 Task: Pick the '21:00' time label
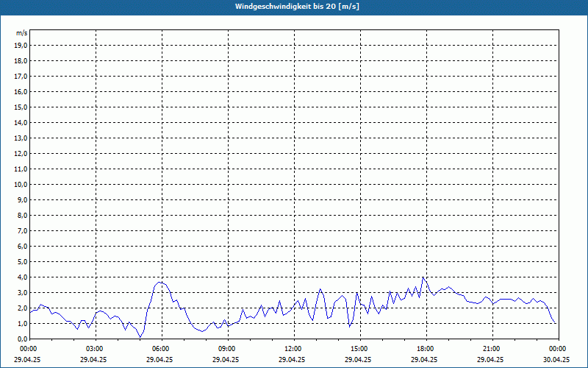[491, 349]
